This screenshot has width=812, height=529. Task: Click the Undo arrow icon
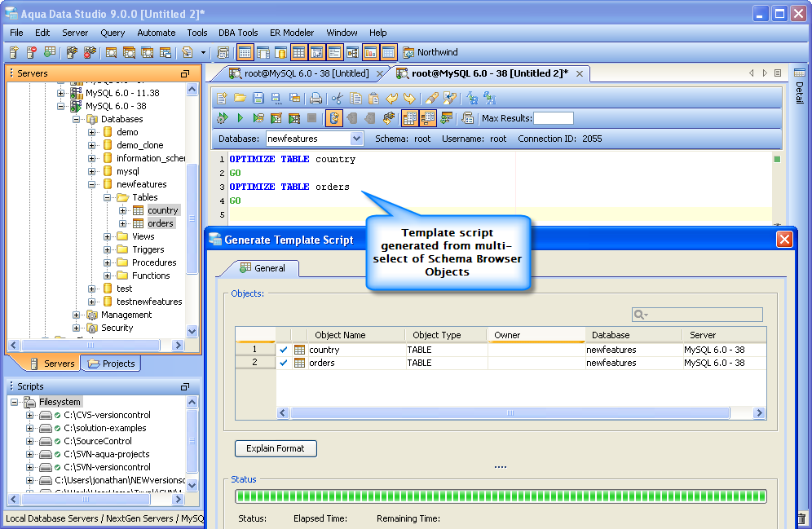pos(391,99)
